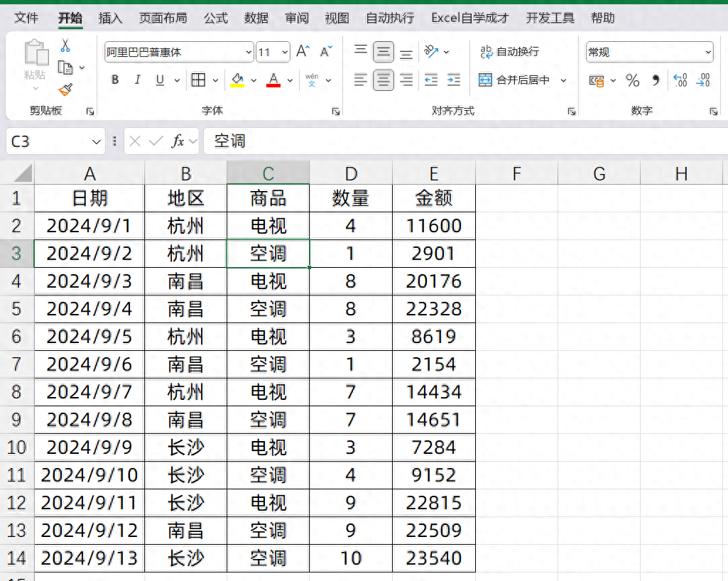Viewport: 728px width, 581px height.
Task: Click the insert function fx icon
Action: [178, 141]
